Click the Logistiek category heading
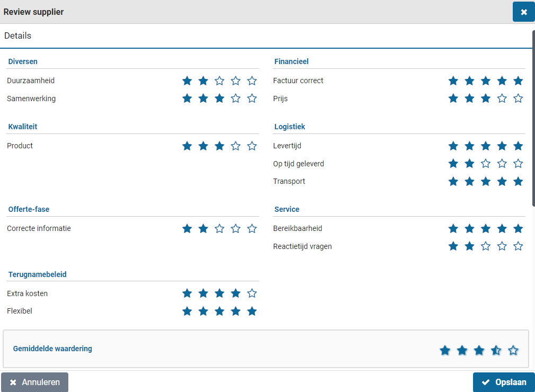This screenshot has height=392, width=535. click(290, 127)
